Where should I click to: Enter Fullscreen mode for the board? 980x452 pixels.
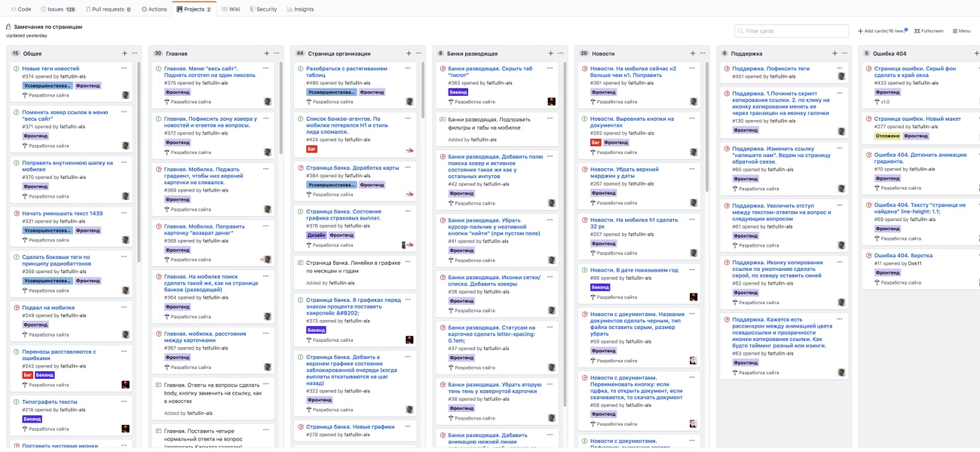tap(931, 31)
